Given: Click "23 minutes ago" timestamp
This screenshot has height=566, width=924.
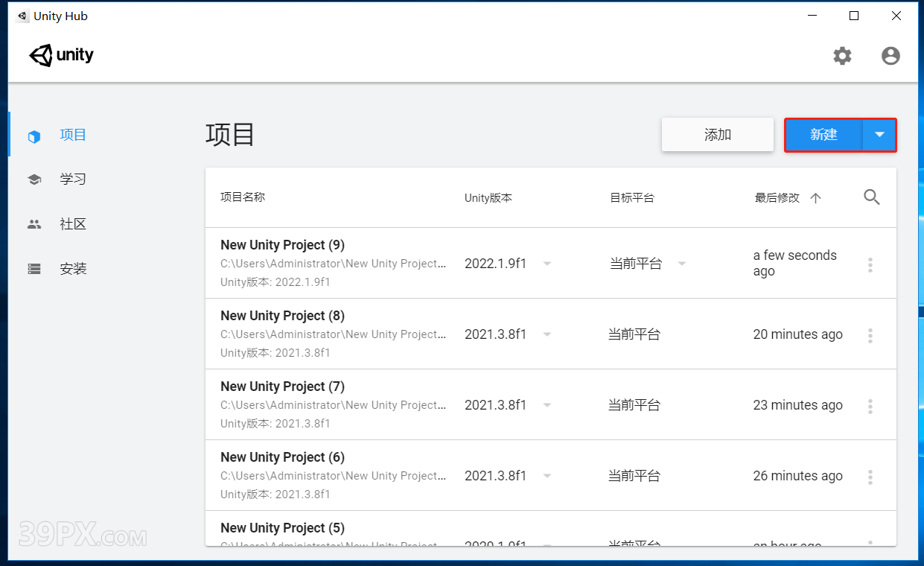Looking at the screenshot, I should pos(797,405).
